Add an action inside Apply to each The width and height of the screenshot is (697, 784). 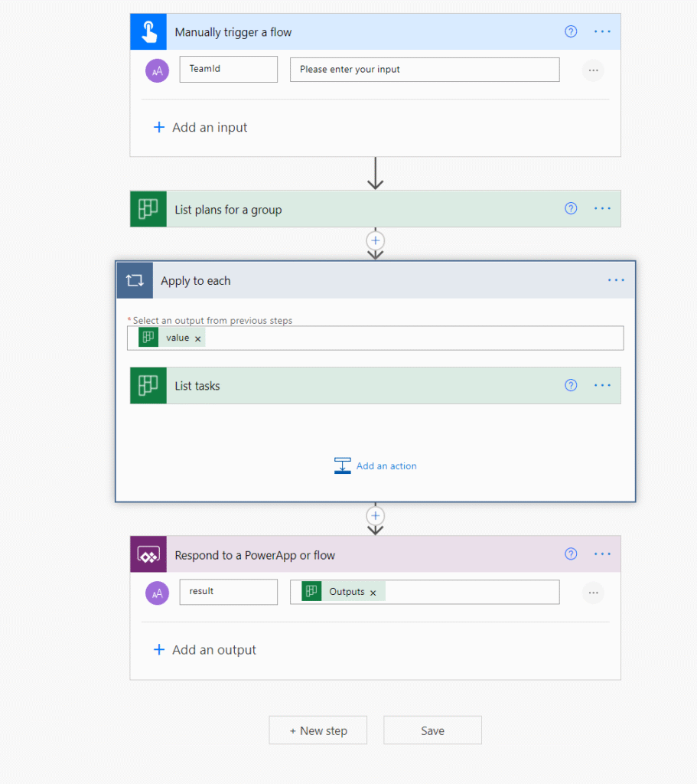375,465
